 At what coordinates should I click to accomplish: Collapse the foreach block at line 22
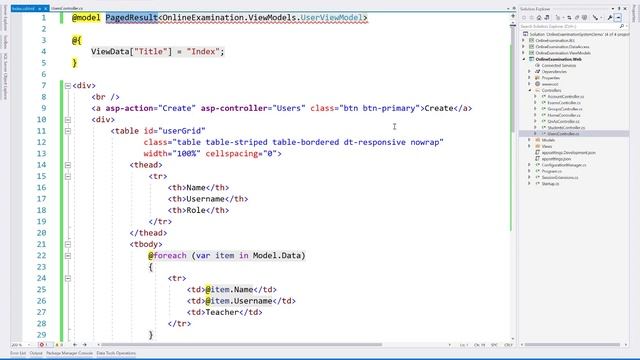coord(68,256)
